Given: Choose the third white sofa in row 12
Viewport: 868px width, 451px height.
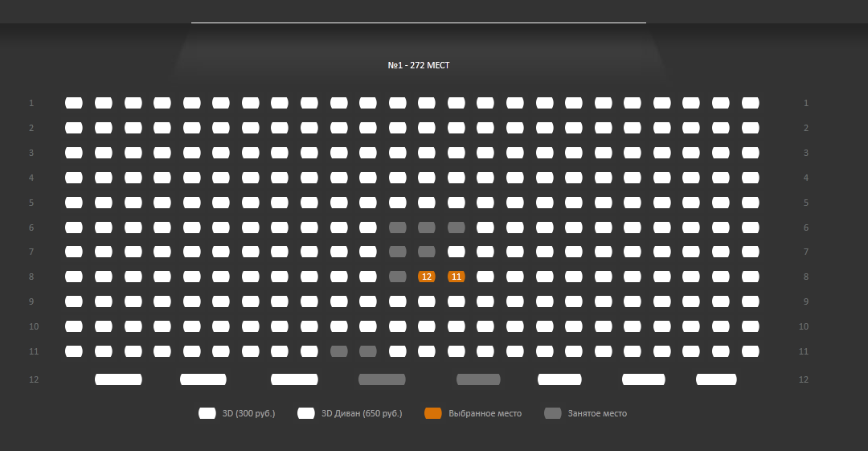Looking at the screenshot, I should [x=294, y=379].
